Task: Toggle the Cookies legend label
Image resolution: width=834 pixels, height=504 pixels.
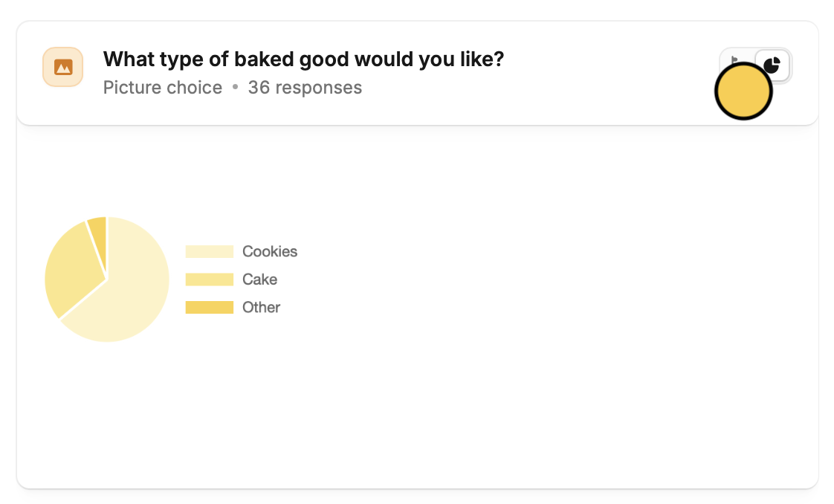Action: click(270, 252)
